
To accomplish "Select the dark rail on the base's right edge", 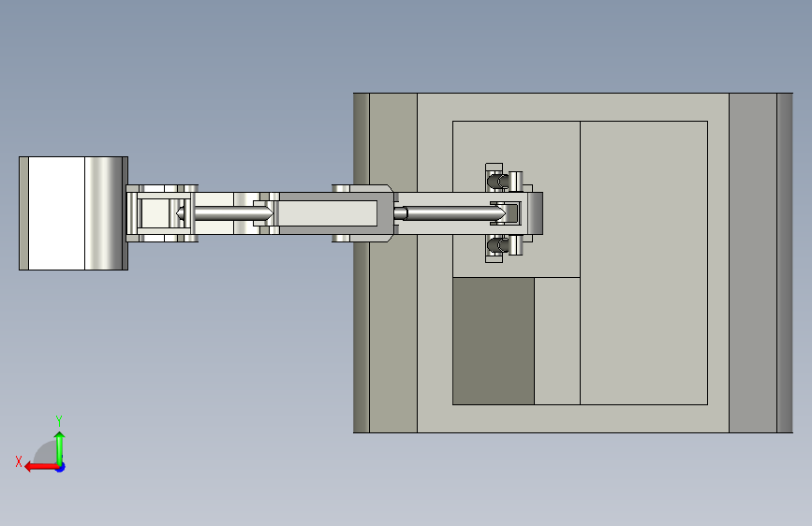I will point(785,263).
